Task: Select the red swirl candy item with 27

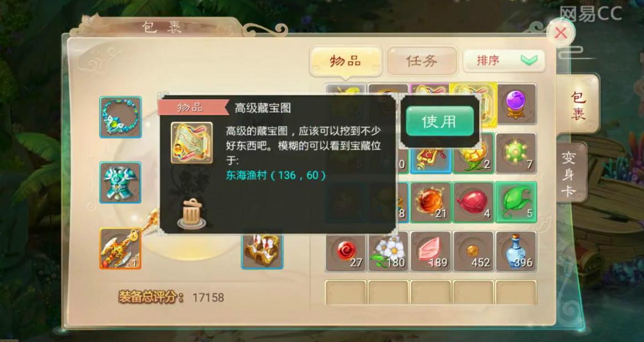Action: coord(346,251)
